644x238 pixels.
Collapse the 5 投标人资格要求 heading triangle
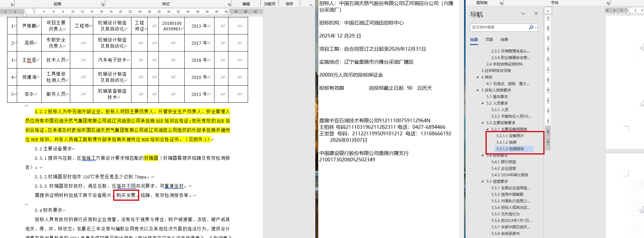pyautogui.click(x=478, y=90)
